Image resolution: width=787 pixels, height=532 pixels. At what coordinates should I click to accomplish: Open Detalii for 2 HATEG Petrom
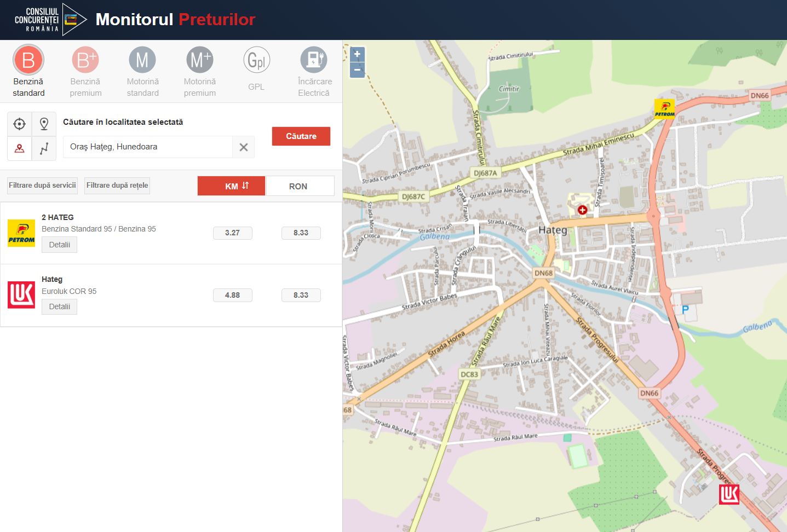click(59, 245)
